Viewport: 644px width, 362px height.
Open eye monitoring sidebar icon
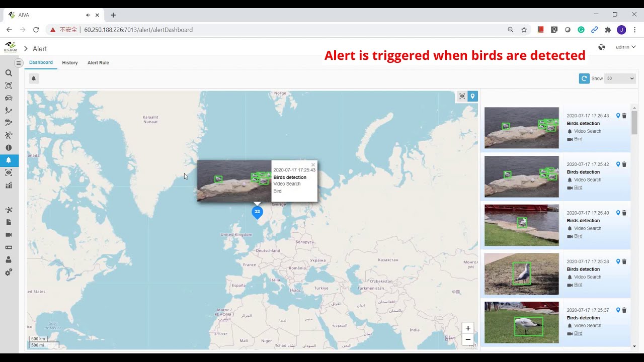[9, 172]
